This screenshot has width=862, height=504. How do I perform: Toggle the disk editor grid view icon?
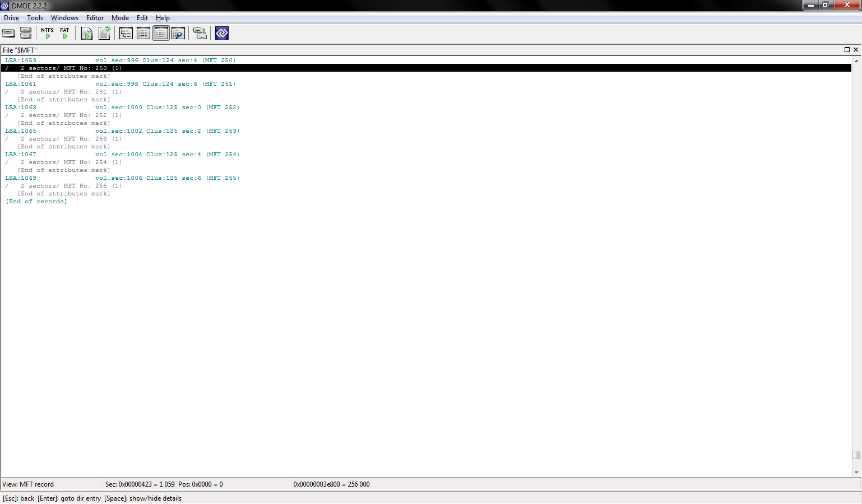[x=161, y=34]
